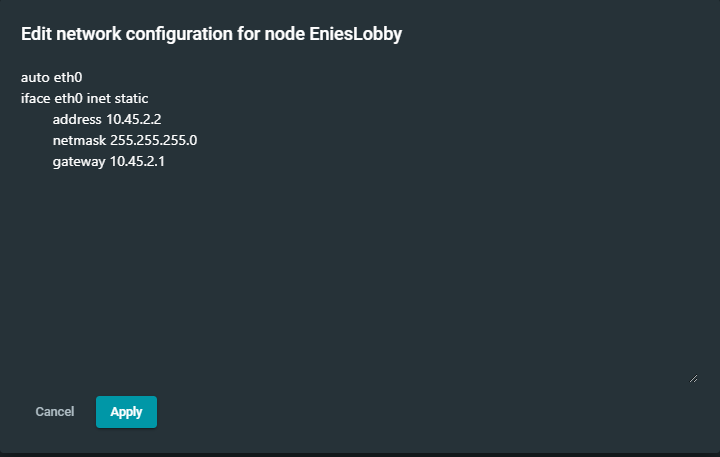This screenshot has width=720, height=457.
Task: Click the textarea resize handle
Action: click(693, 378)
